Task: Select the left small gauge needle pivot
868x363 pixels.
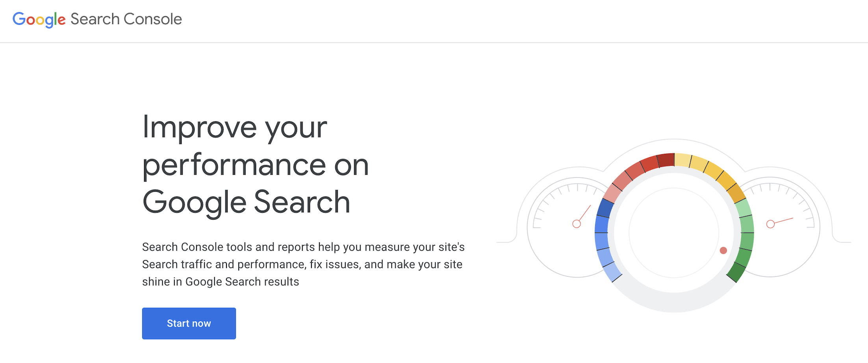Action: 577,224
